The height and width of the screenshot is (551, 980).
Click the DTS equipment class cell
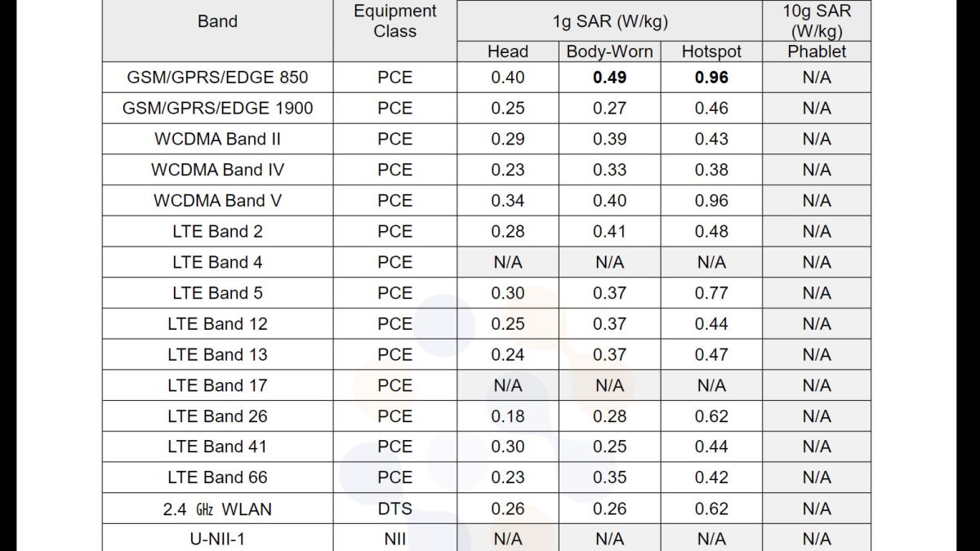[x=395, y=509]
